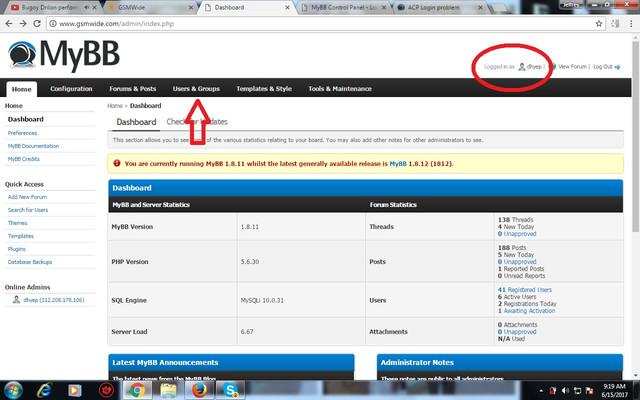
Task: Bookmark this page with the star icon
Action: click(599, 24)
